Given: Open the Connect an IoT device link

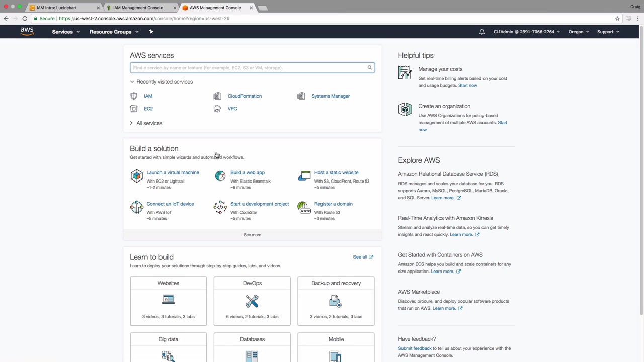Looking at the screenshot, I should tap(170, 204).
